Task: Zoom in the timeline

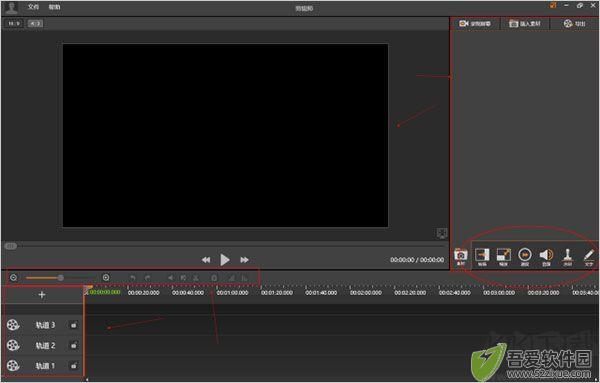Action: click(106, 278)
